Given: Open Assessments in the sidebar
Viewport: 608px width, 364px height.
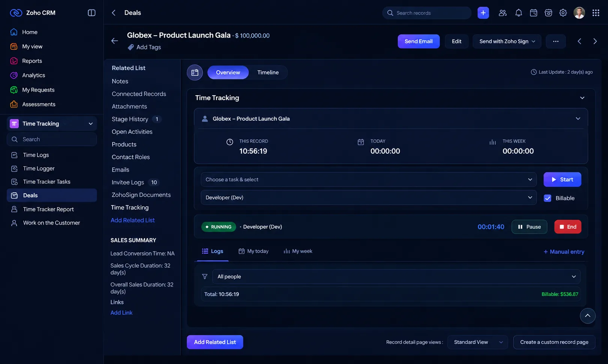Looking at the screenshot, I should pos(39,104).
